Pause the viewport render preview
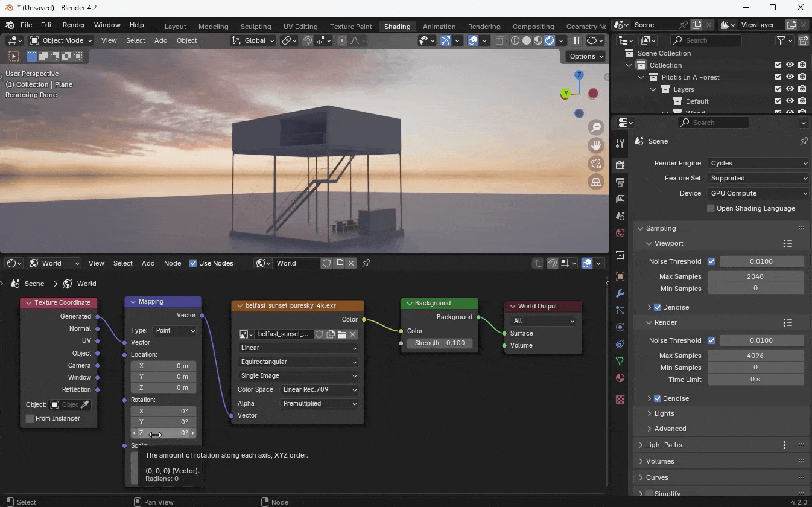812x507 pixels. pyautogui.click(x=576, y=40)
